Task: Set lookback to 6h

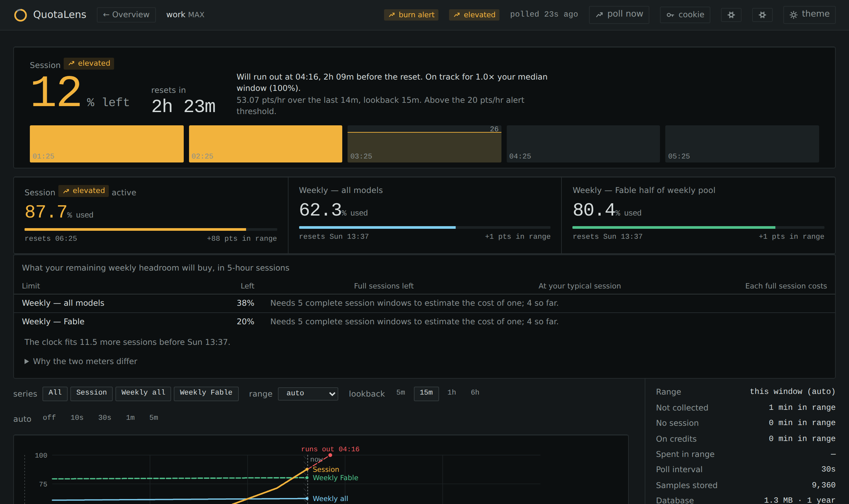Action: pos(475,393)
